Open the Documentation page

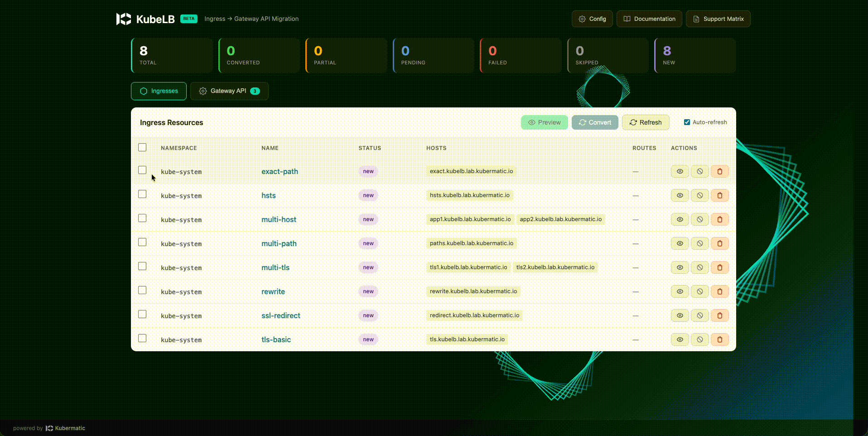click(x=649, y=19)
